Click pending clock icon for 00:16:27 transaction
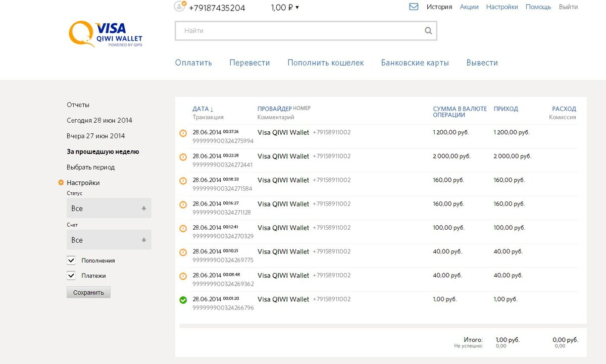This screenshot has height=364, width=606. 183,205
